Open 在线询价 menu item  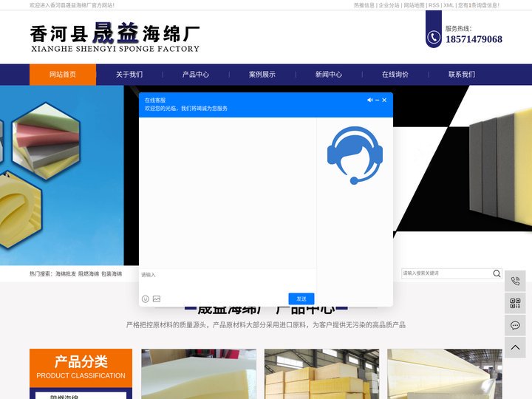[x=395, y=75]
